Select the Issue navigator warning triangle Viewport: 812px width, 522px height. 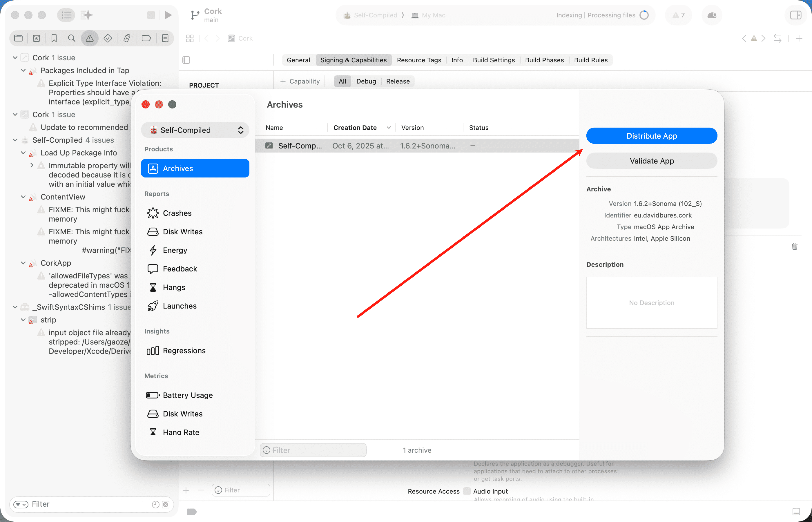pos(89,38)
